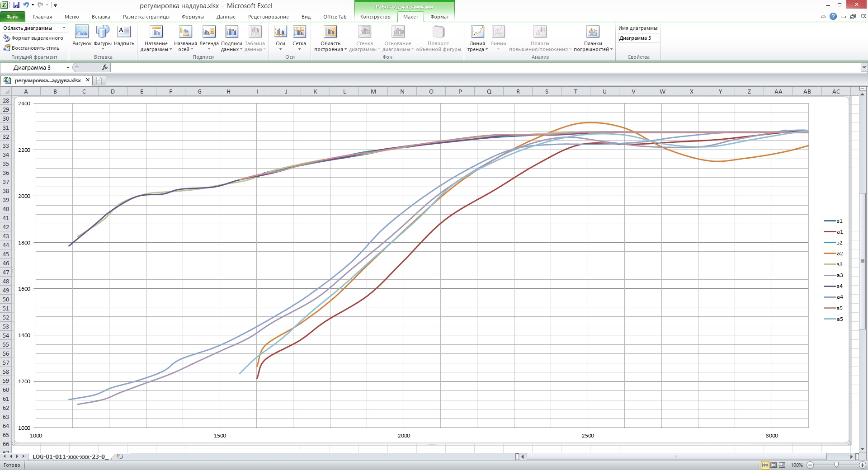Select legend entry a2
Image resolution: width=868 pixels, height=470 pixels.
(833, 254)
